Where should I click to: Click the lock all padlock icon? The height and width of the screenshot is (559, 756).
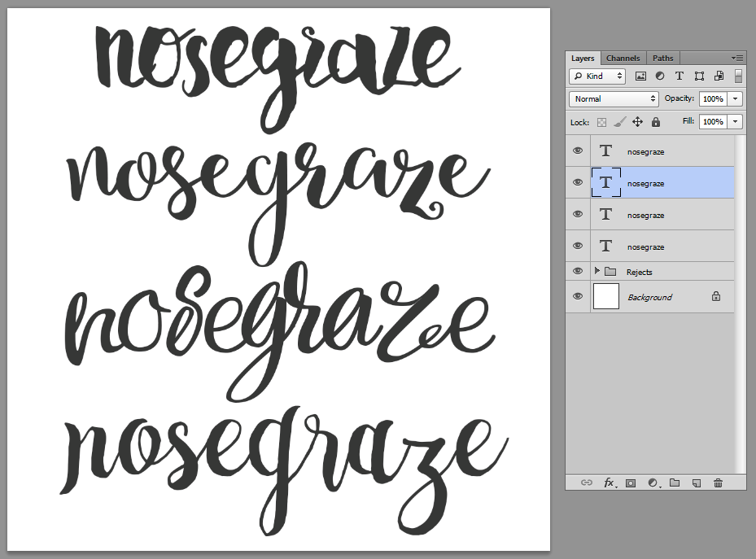point(656,122)
